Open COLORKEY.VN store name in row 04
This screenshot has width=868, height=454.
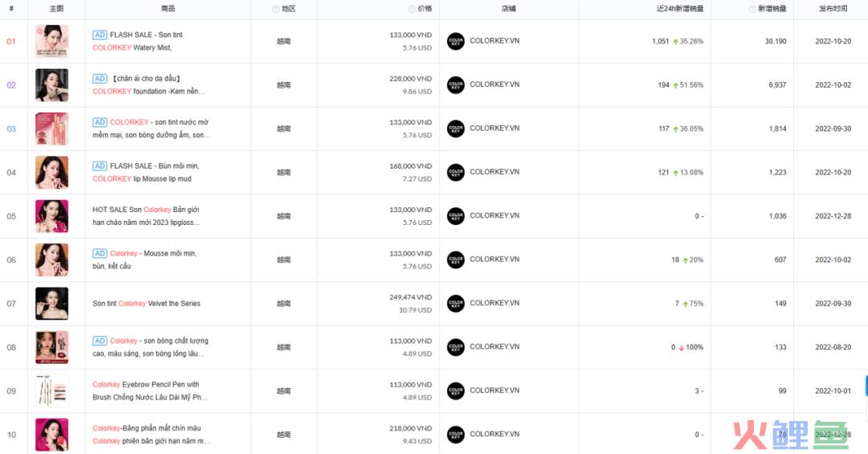[494, 172]
